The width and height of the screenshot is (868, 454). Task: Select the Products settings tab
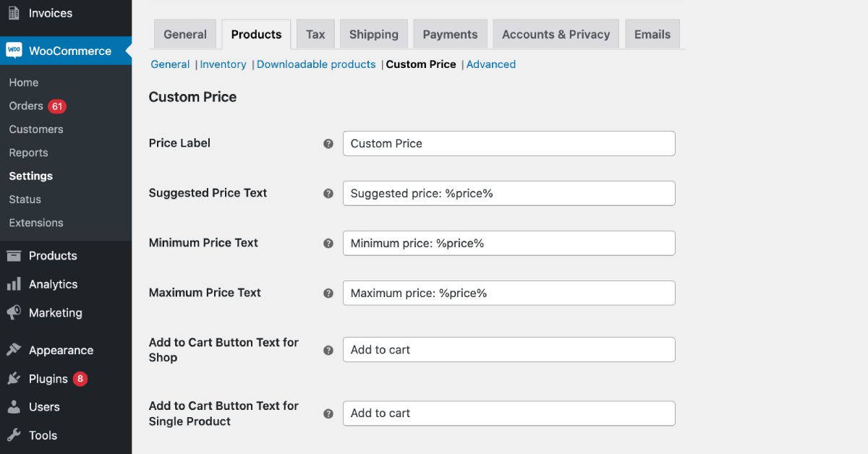[256, 34]
